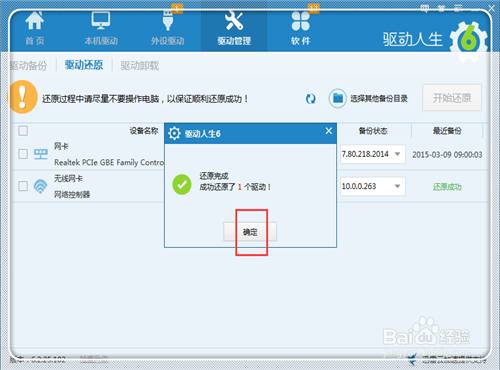Viewport: 500px width, 370px height.
Task: Open 选择其他备份目录 link
Action: [379, 99]
